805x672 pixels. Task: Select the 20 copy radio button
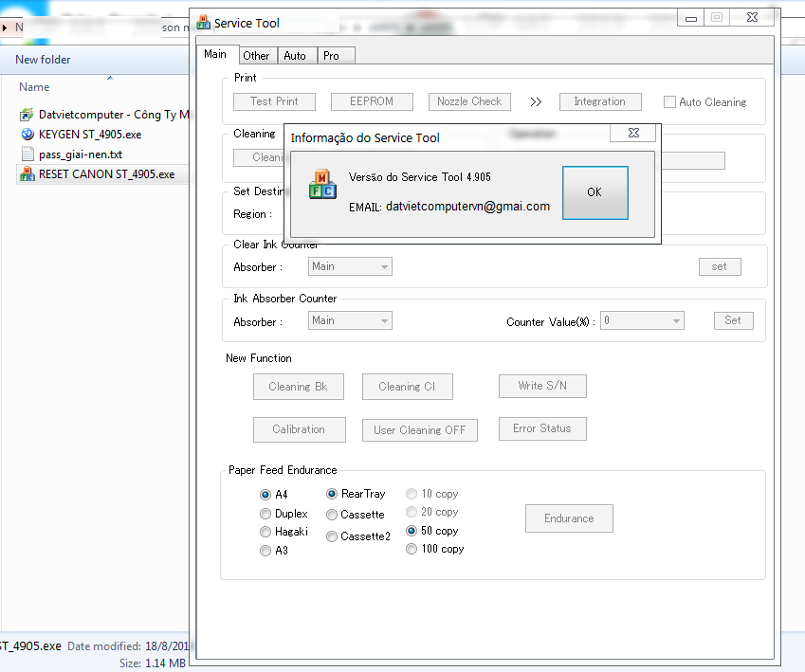coord(412,512)
